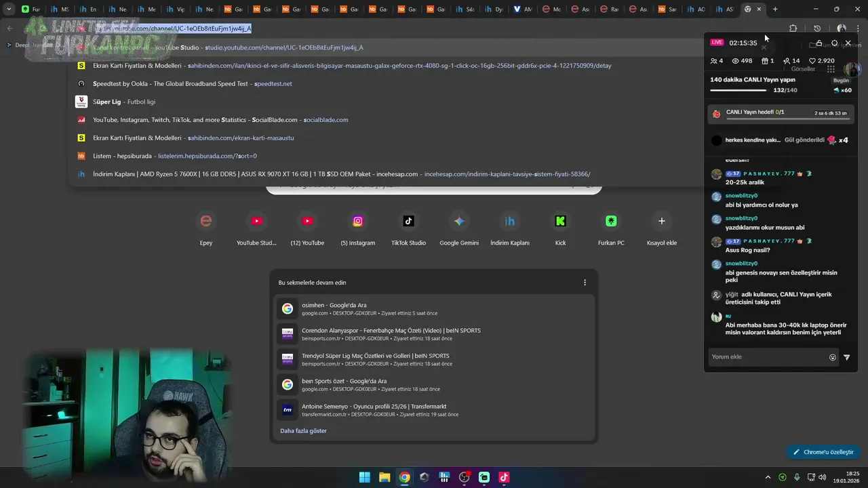Open Corendon Alanyaspor - Fenerbahçe Maç Özeti entry
Screen dimensions: 868x488
coord(434,334)
